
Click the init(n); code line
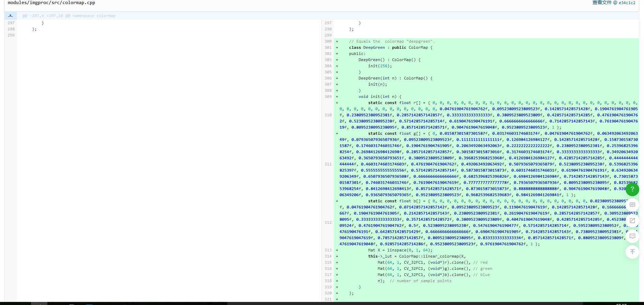(x=377, y=84)
